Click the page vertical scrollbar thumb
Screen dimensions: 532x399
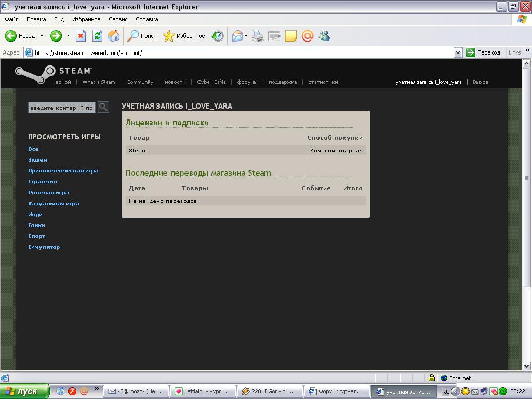pyautogui.click(x=527, y=178)
